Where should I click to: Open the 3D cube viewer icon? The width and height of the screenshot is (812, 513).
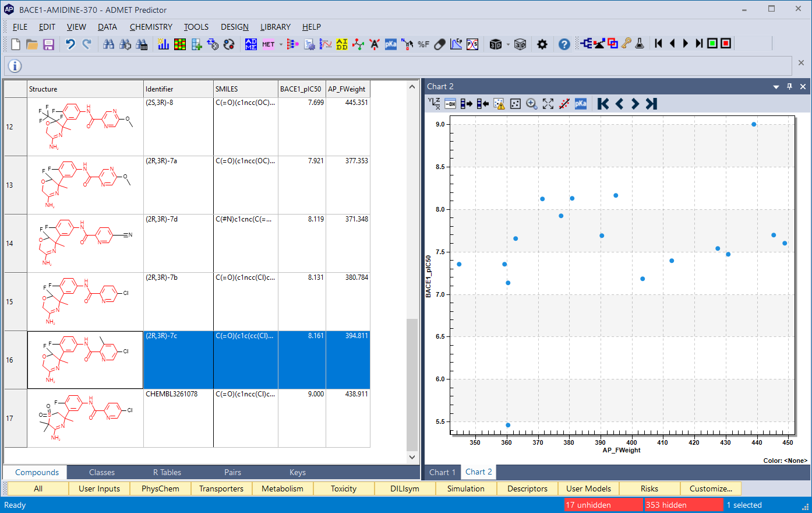tap(496, 44)
